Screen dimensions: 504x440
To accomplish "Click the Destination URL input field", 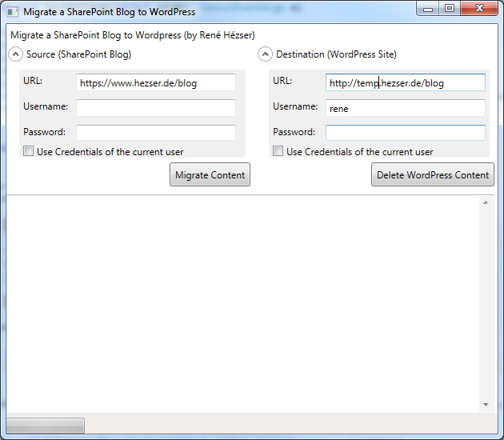I will point(406,82).
